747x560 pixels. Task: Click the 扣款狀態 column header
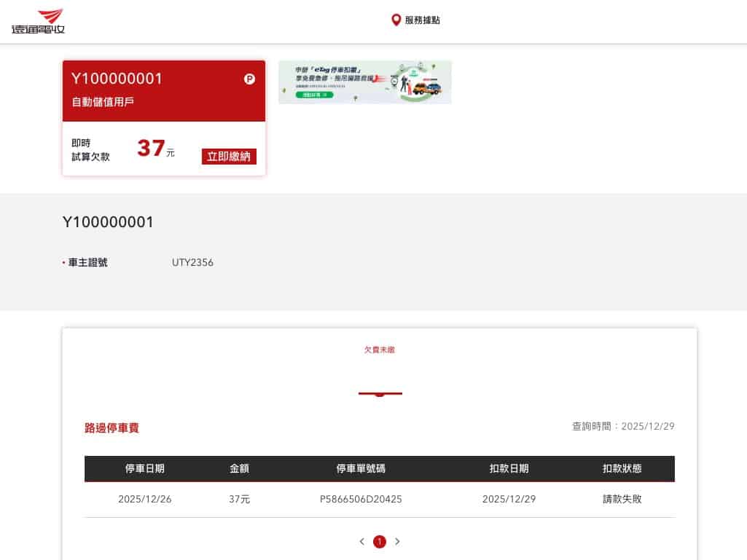click(622, 468)
